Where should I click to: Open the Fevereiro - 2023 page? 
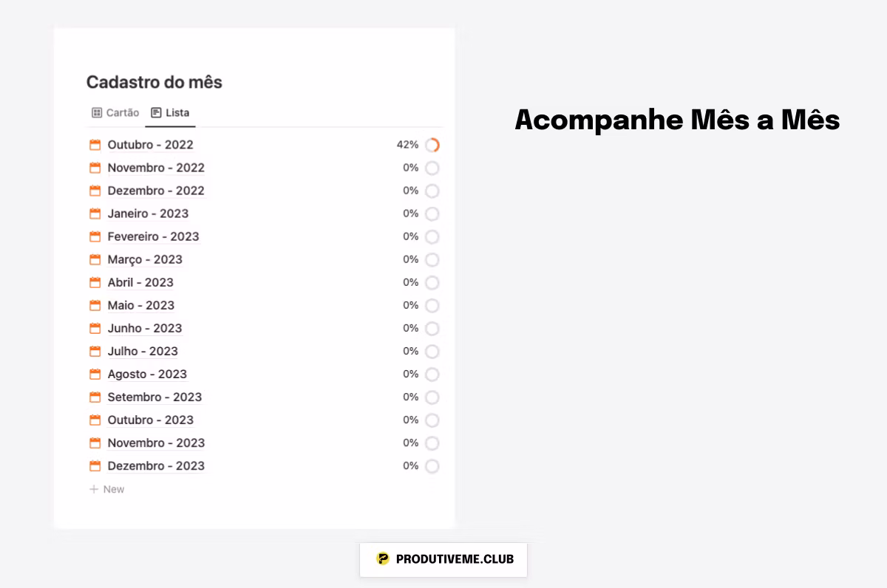(153, 236)
